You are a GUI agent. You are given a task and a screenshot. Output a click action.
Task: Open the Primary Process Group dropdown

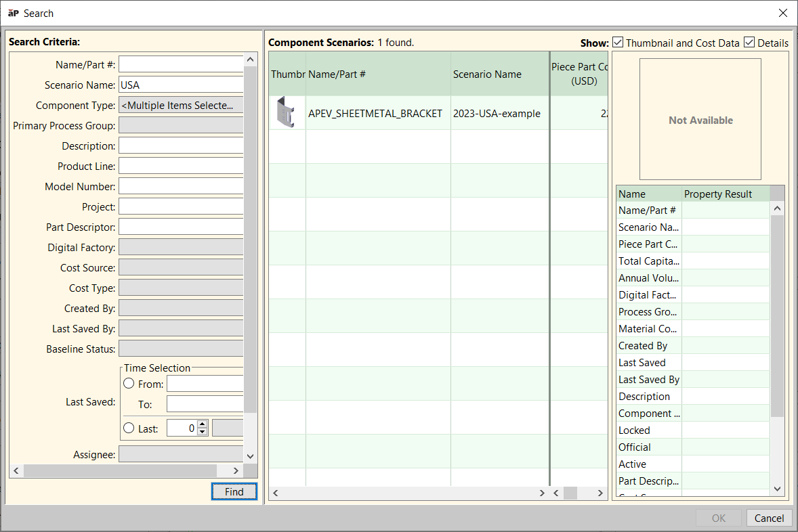point(181,126)
